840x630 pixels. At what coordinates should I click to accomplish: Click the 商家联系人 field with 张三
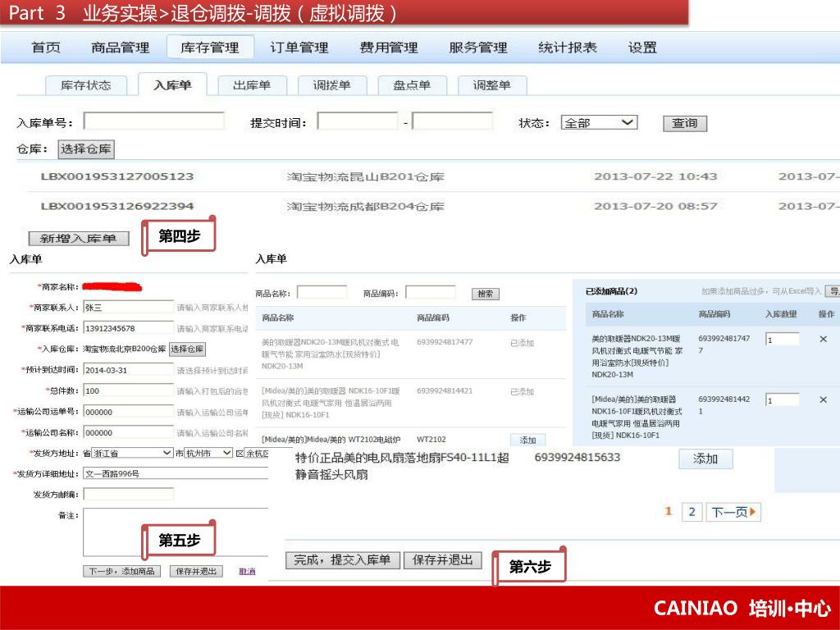[129, 307]
